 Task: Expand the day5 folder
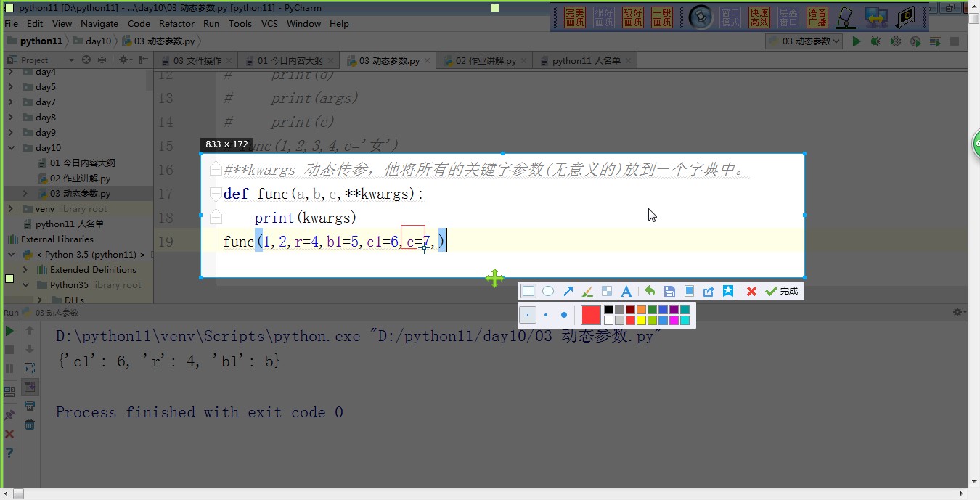pyautogui.click(x=10, y=87)
